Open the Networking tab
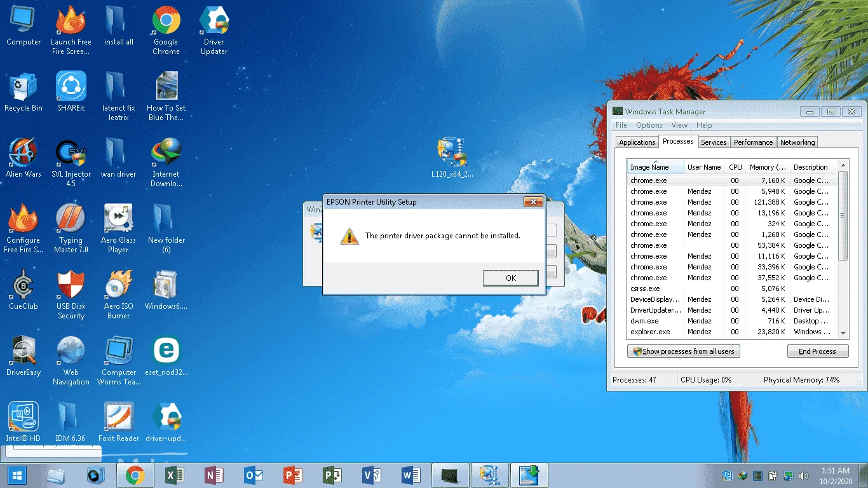This screenshot has width=868, height=488. click(797, 142)
